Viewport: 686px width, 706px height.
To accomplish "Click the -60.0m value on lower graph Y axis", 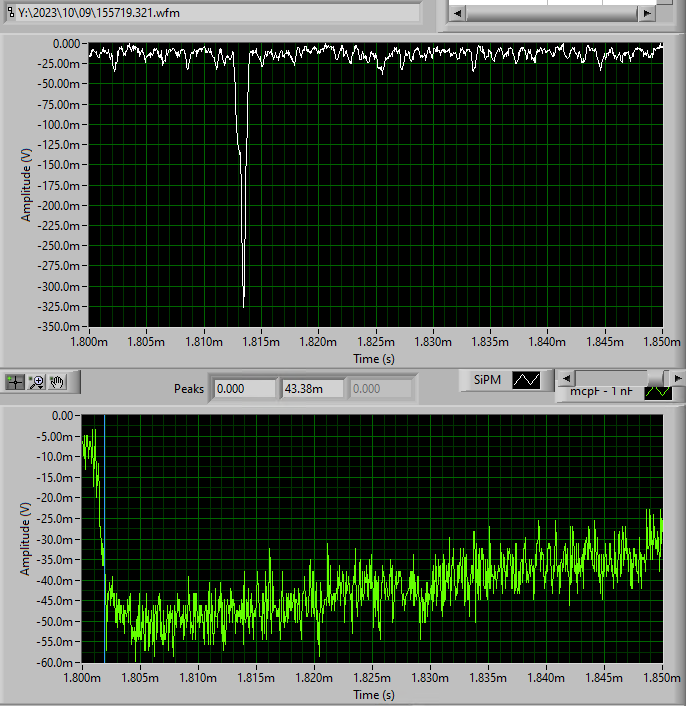I will coord(54,662).
